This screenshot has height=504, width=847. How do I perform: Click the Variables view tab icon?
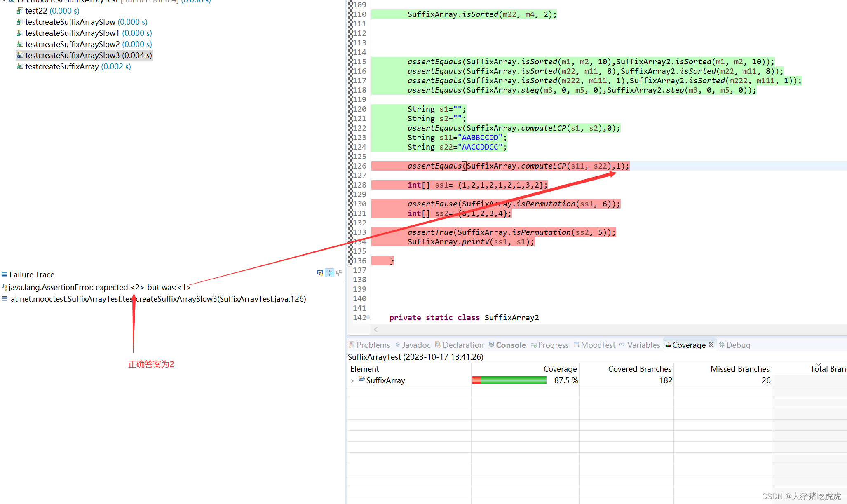pos(623,345)
